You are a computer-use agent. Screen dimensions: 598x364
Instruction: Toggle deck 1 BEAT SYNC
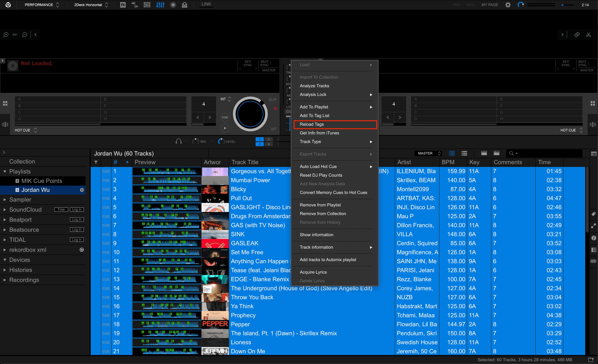point(265,63)
